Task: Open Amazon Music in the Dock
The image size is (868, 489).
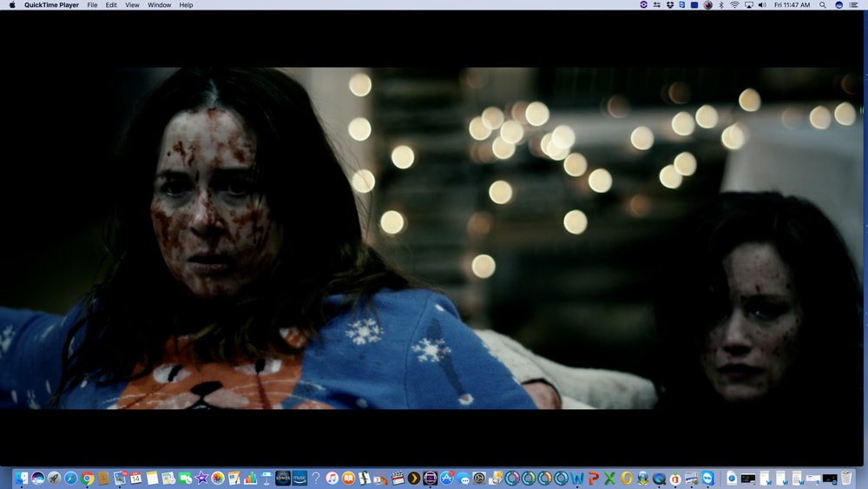Action: pyautogui.click(x=299, y=478)
